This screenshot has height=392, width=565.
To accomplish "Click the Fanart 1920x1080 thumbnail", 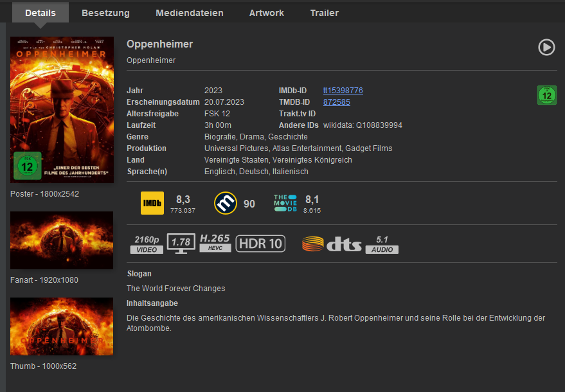I will tap(62, 240).
